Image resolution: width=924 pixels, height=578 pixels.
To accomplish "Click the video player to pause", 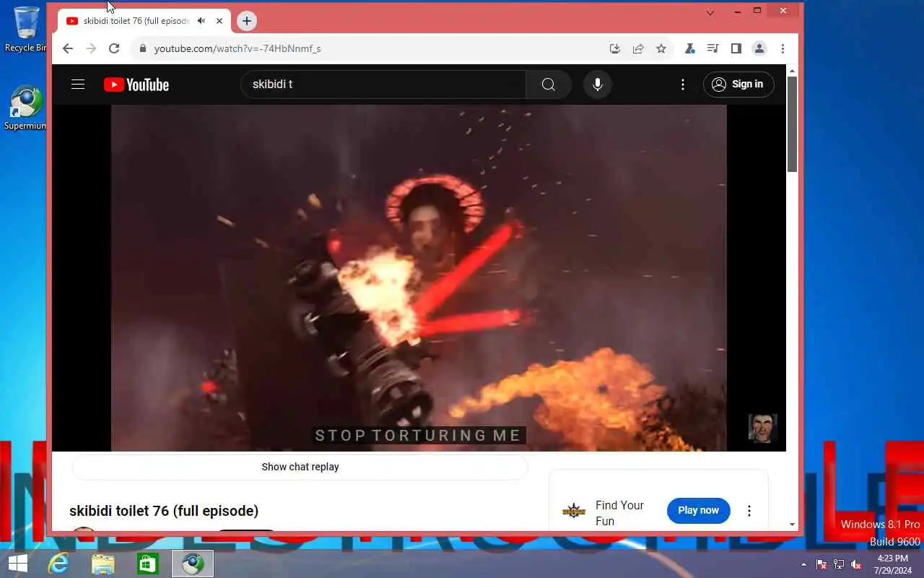I will pos(419,278).
